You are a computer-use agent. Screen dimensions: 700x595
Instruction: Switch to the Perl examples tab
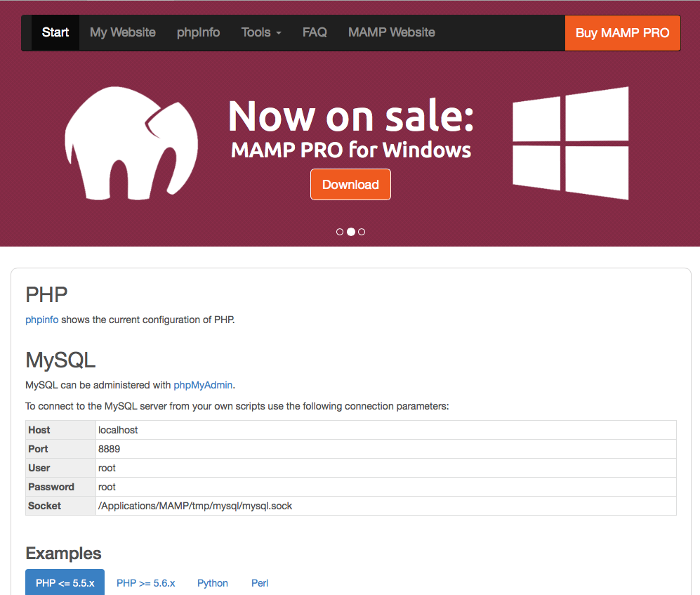(260, 583)
